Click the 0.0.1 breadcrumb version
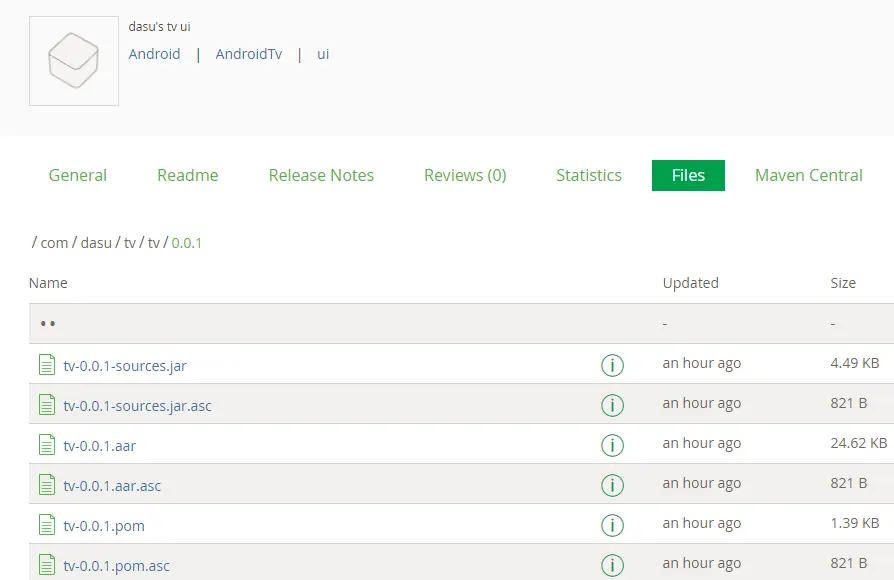 [186, 243]
